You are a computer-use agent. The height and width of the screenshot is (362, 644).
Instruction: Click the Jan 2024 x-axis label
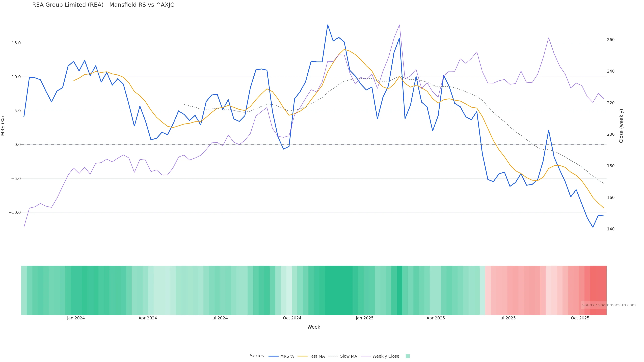pyautogui.click(x=76, y=318)
